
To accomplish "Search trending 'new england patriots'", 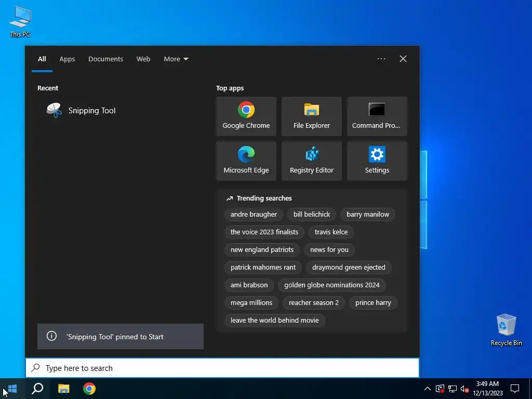I will point(262,250).
